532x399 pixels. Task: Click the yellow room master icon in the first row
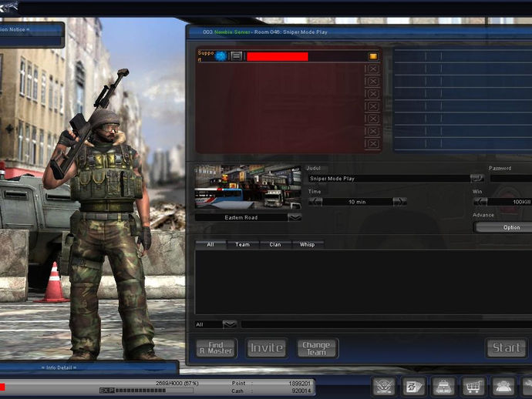point(373,56)
